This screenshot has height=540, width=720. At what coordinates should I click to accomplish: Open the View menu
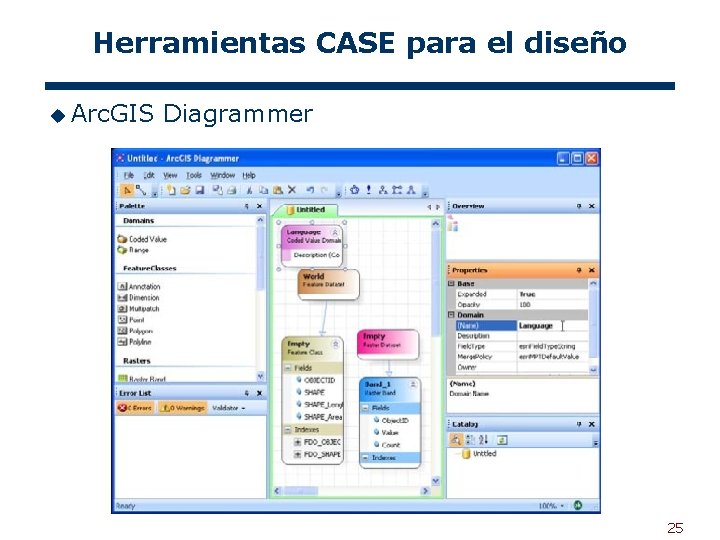pyautogui.click(x=170, y=175)
